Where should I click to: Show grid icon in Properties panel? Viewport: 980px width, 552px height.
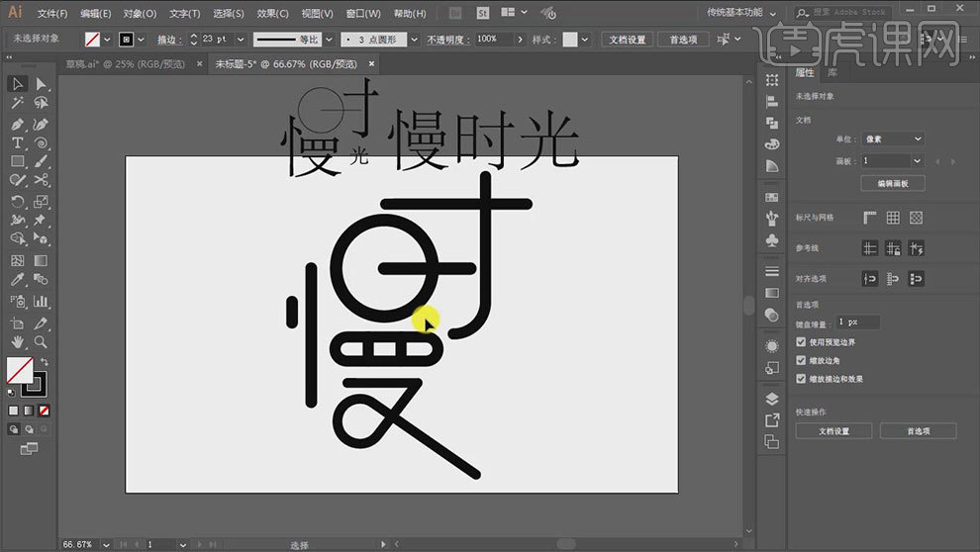click(x=893, y=218)
